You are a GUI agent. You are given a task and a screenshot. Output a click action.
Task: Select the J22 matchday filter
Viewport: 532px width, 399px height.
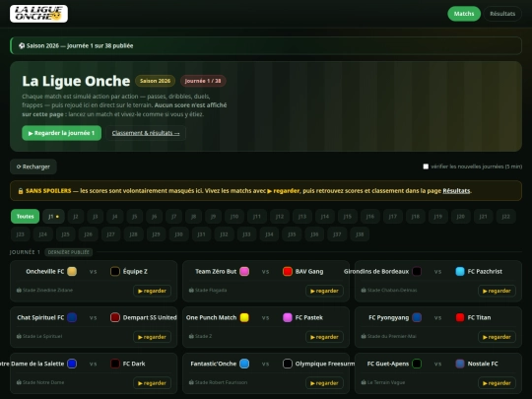[505, 217]
